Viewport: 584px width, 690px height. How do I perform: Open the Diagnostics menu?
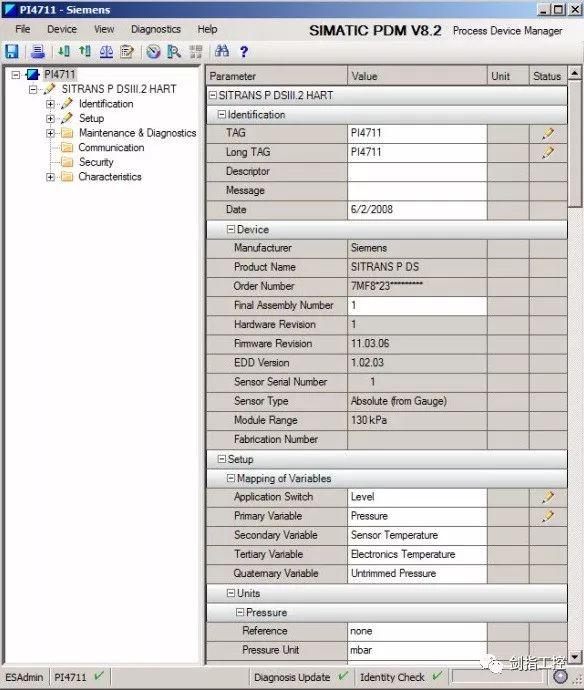click(x=156, y=29)
